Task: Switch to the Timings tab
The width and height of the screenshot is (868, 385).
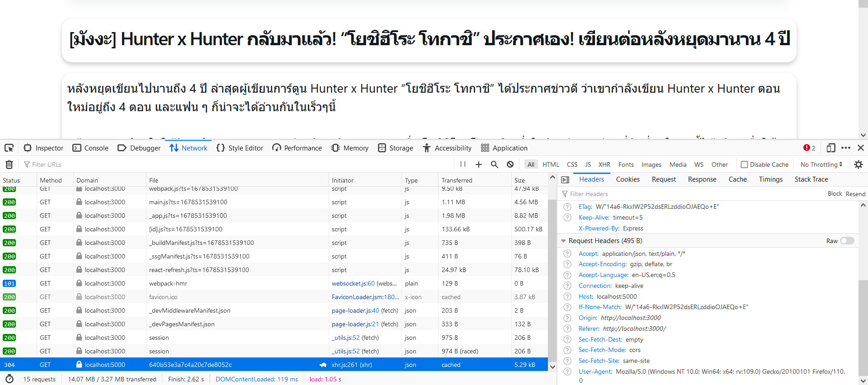Action: coord(771,179)
